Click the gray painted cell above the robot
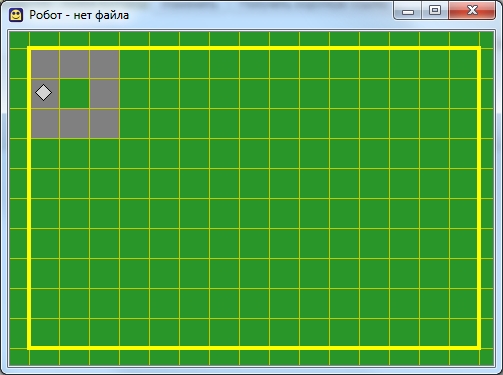Image resolution: width=503 pixels, height=375 pixels. (x=45, y=64)
